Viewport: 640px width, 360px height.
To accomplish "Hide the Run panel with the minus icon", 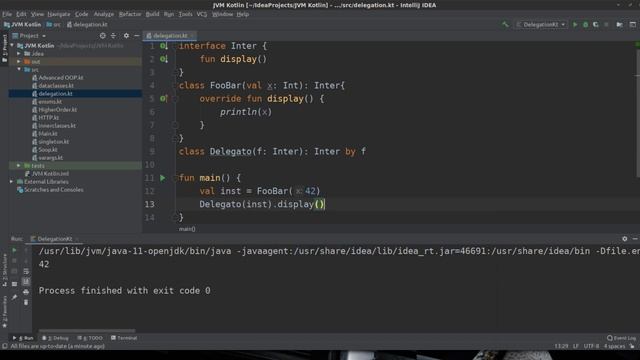I will (635, 239).
